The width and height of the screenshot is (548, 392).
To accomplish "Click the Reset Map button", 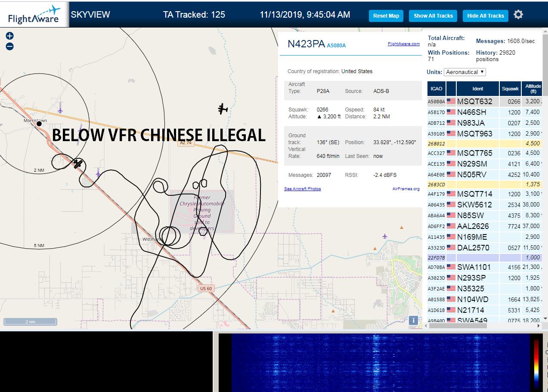I will pos(386,16).
